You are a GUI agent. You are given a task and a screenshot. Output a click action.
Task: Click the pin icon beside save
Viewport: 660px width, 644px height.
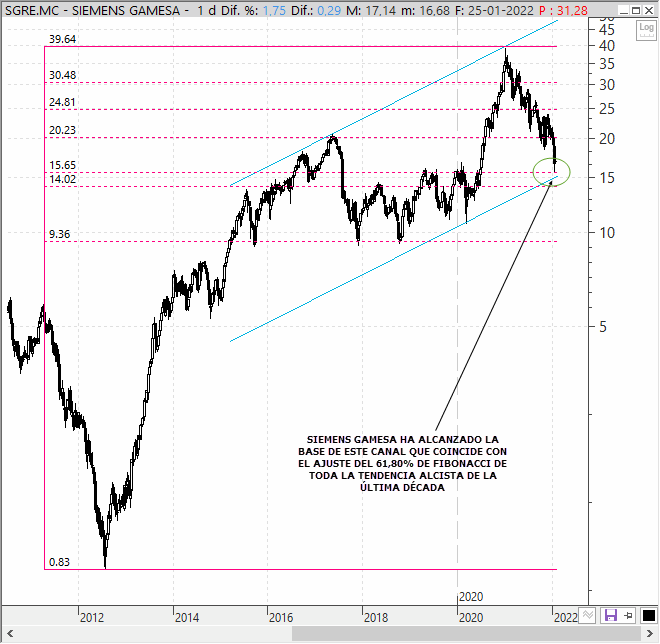pyautogui.click(x=628, y=616)
